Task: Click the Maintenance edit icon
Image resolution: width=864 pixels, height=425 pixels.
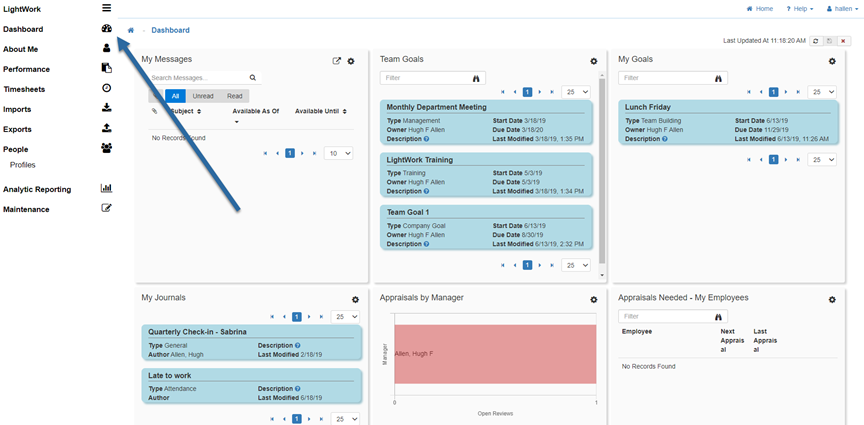Action: [106, 208]
